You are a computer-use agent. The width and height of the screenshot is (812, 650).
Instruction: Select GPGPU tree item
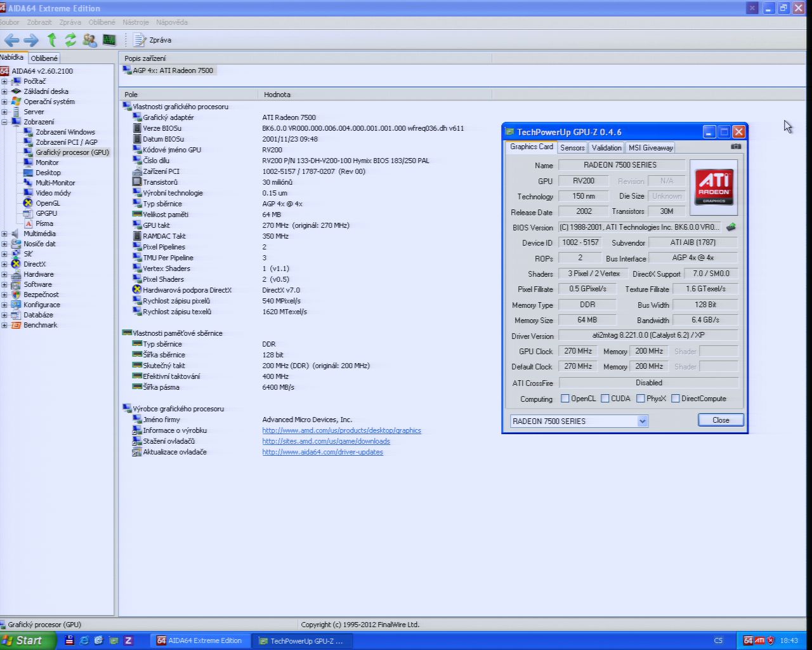click(46, 213)
